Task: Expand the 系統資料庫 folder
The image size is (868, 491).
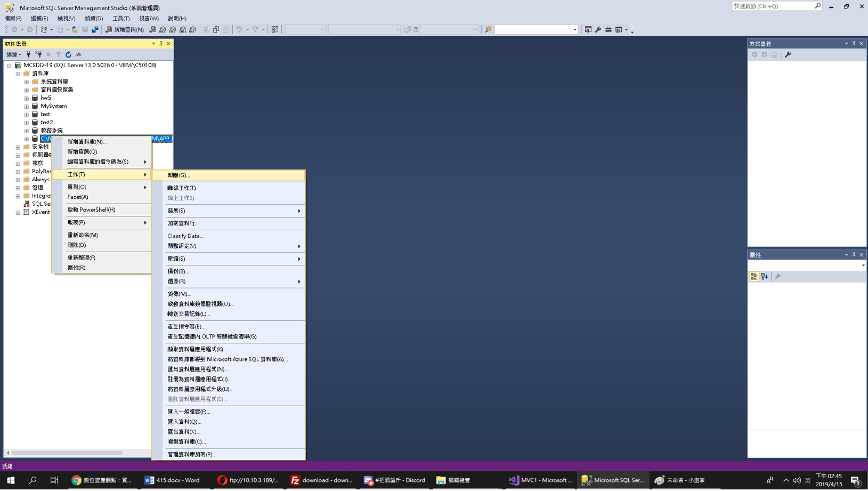Action: point(26,82)
